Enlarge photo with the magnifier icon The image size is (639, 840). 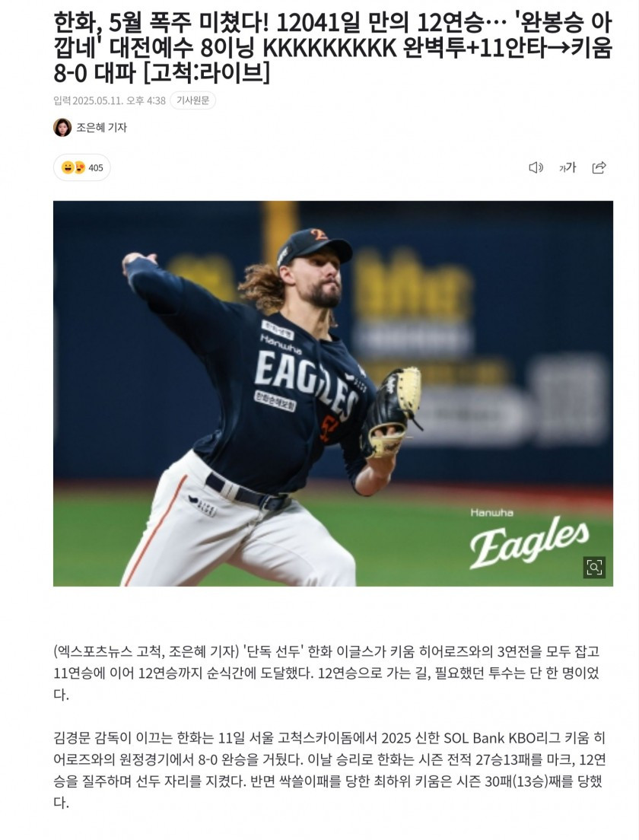tap(594, 568)
